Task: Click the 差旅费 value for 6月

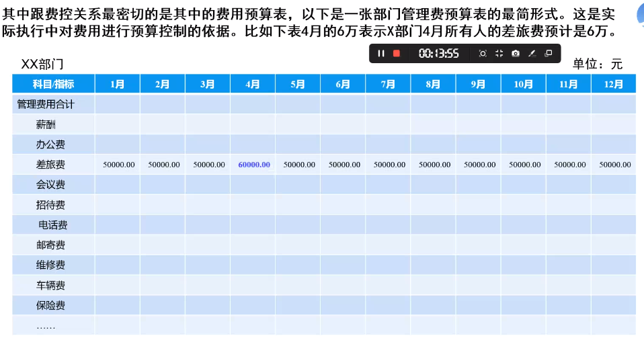Action: [344, 165]
